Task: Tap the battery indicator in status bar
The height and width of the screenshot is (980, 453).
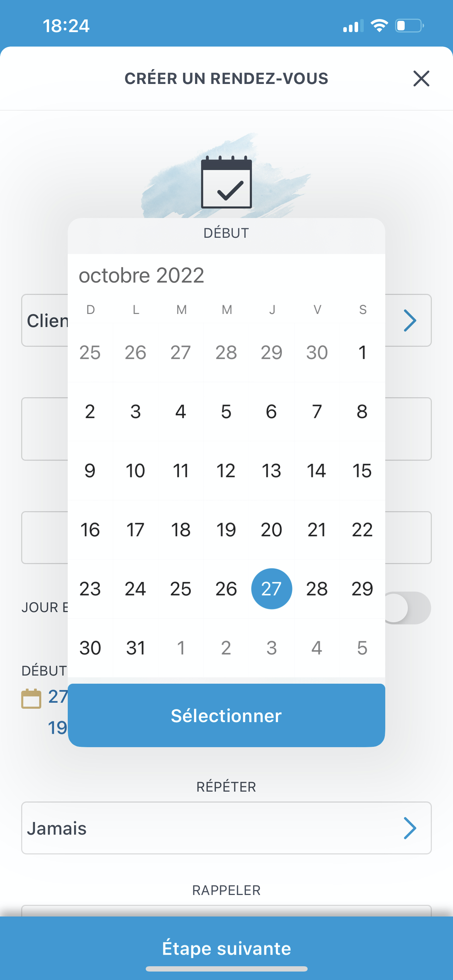Action: coord(409,26)
